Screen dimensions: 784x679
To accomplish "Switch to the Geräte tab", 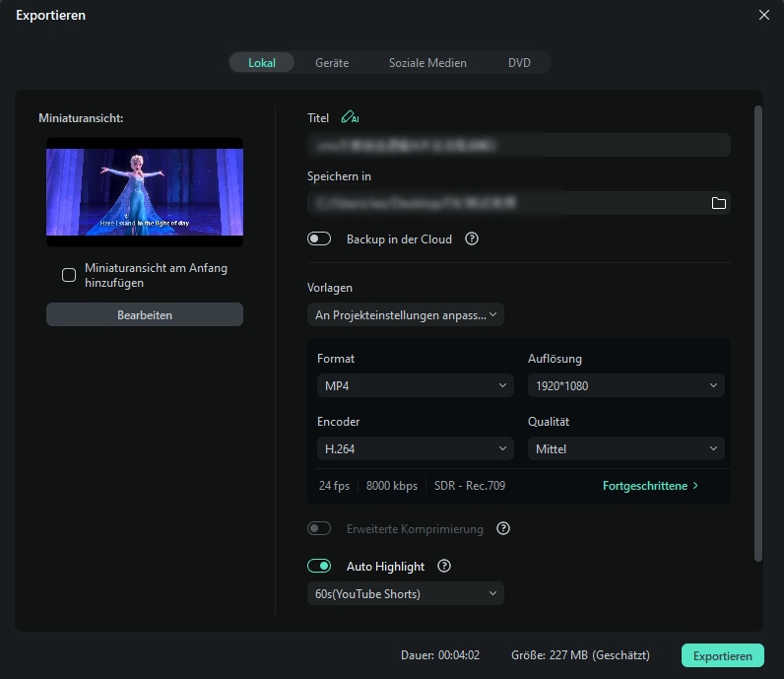I will (332, 62).
